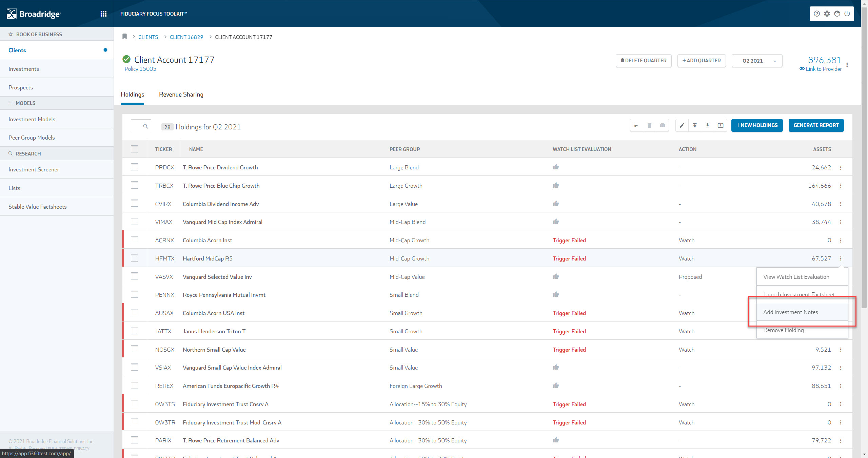Check the select-all checkbox in table header
Viewport: 868px width, 458px height.
(x=135, y=149)
